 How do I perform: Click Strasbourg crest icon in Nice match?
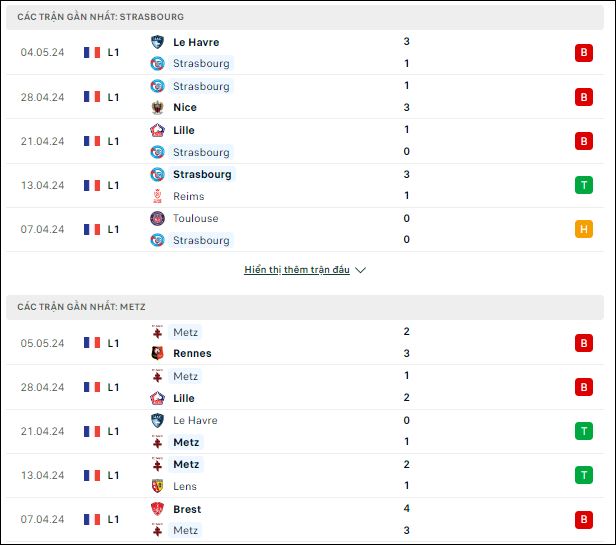[157, 86]
